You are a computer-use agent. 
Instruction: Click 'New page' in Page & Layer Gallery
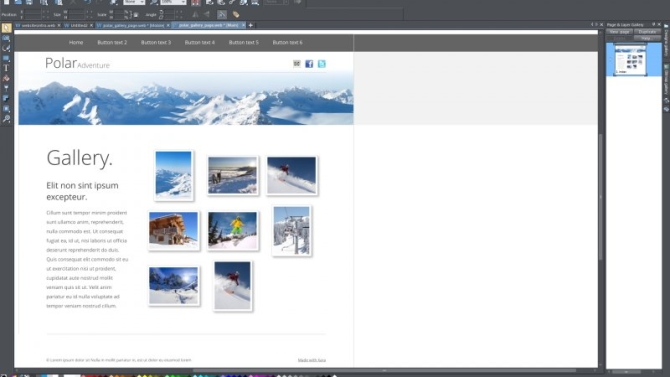619,32
